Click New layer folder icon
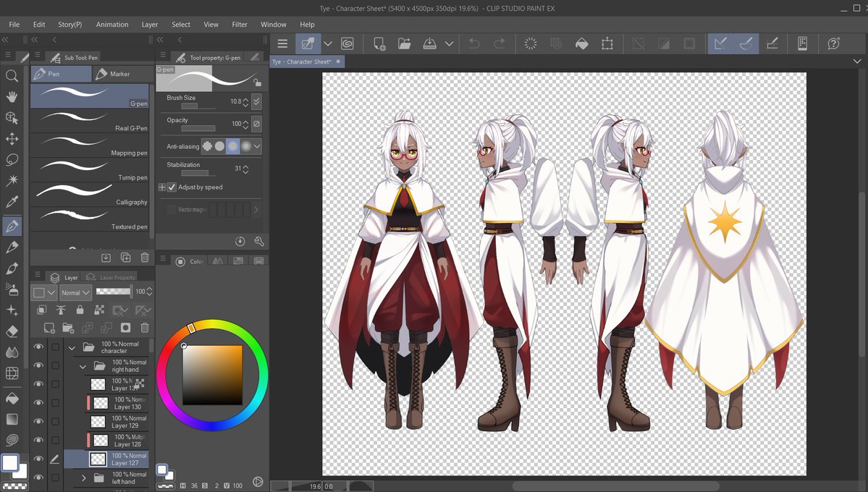 [x=68, y=328]
